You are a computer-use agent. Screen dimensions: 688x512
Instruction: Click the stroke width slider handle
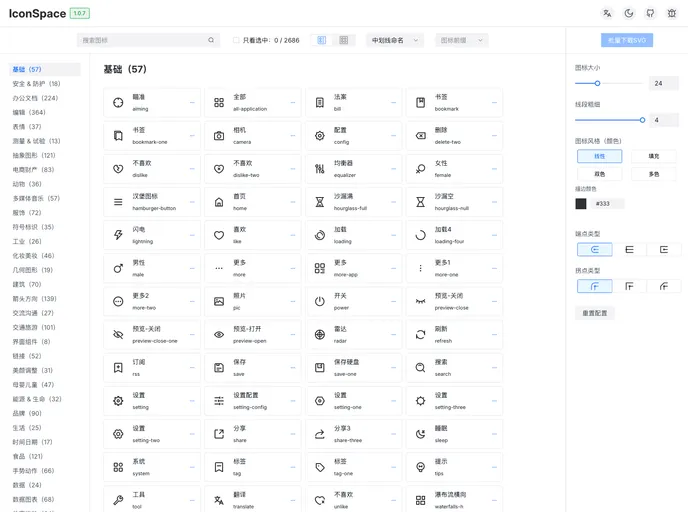(642, 120)
